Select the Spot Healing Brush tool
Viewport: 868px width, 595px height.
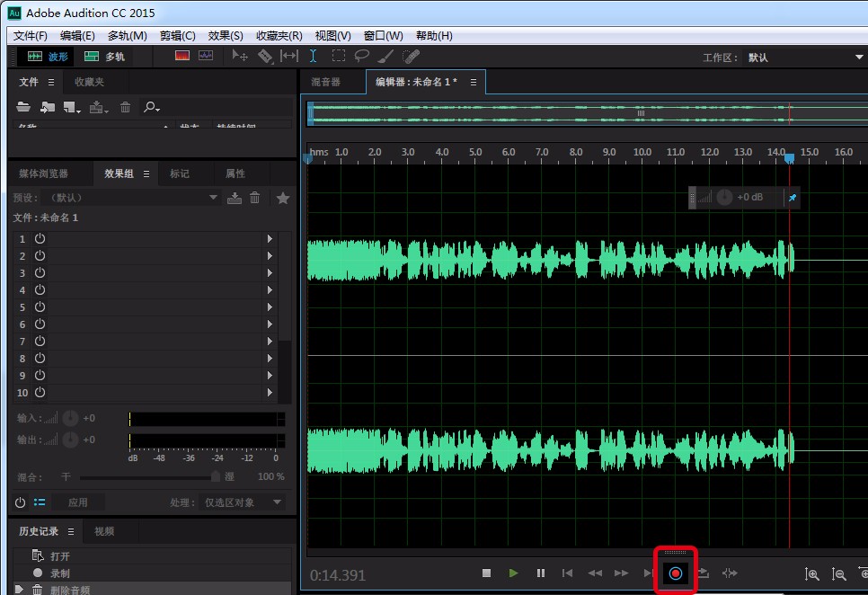[411, 56]
